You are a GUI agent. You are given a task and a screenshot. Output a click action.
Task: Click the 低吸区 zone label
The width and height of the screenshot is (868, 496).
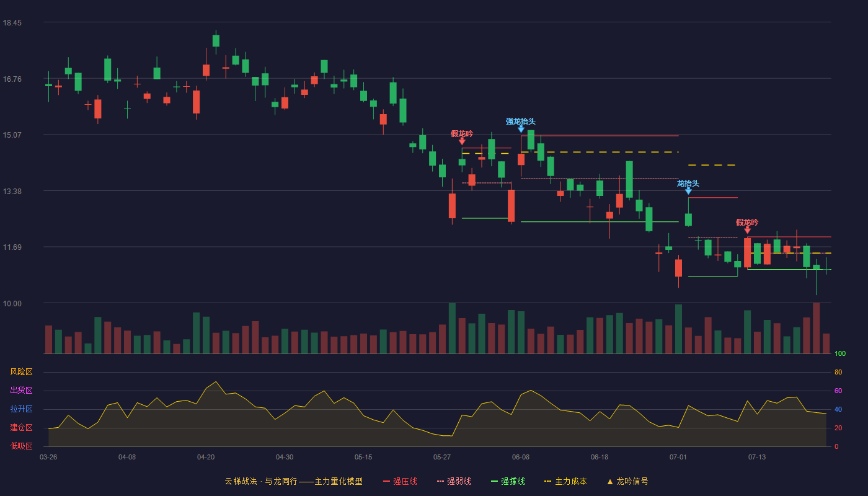click(21, 446)
